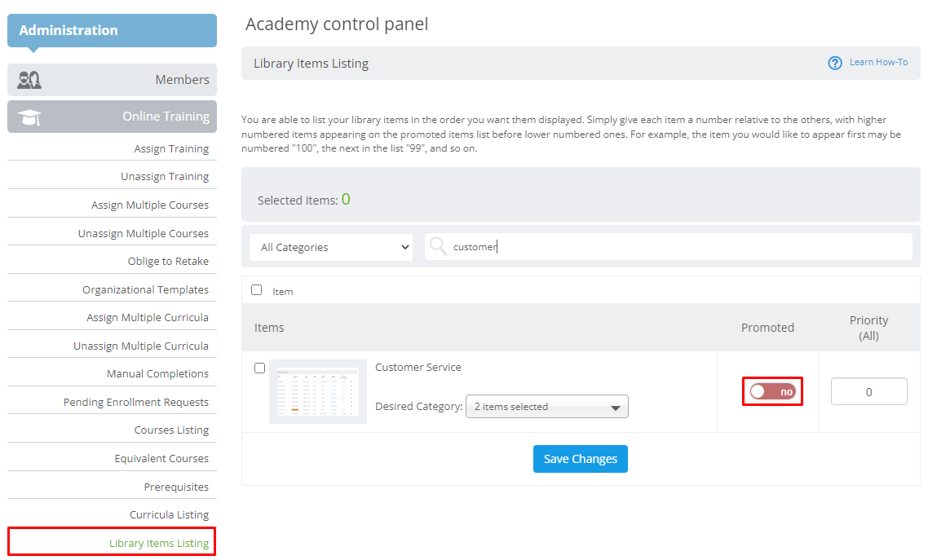The height and width of the screenshot is (560, 928).
Task: Go to Courses Listing in sidebar
Action: (x=171, y=430)
